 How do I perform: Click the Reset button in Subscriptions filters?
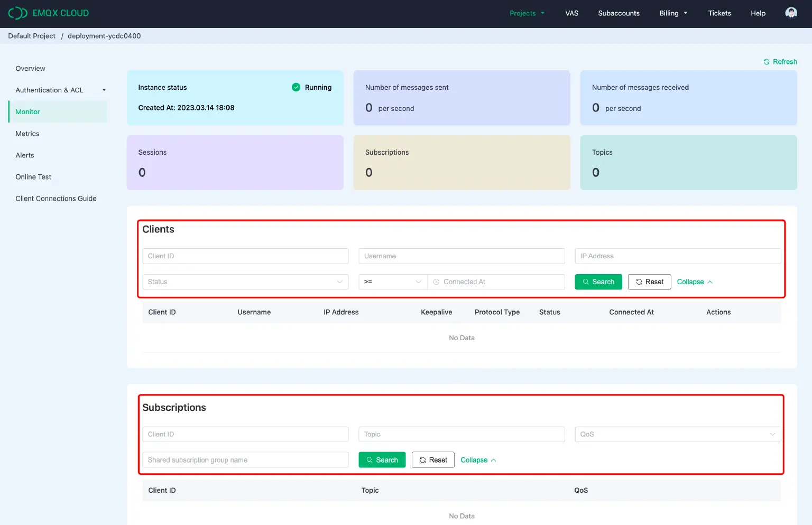coord(433,460)
